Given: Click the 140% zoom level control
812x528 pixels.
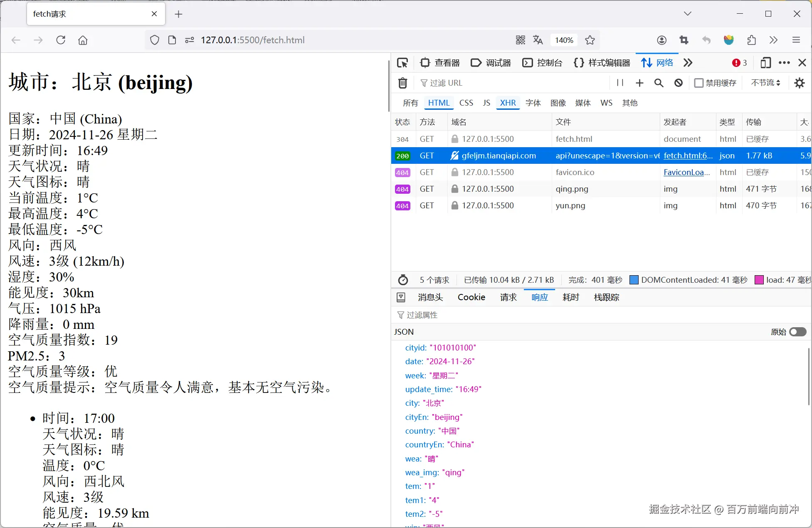Looking at the screenshot, I should tap(564, 40).
